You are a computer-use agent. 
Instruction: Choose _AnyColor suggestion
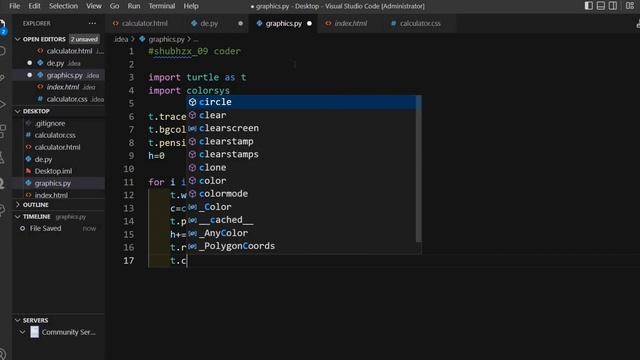(x=301, y=233)
